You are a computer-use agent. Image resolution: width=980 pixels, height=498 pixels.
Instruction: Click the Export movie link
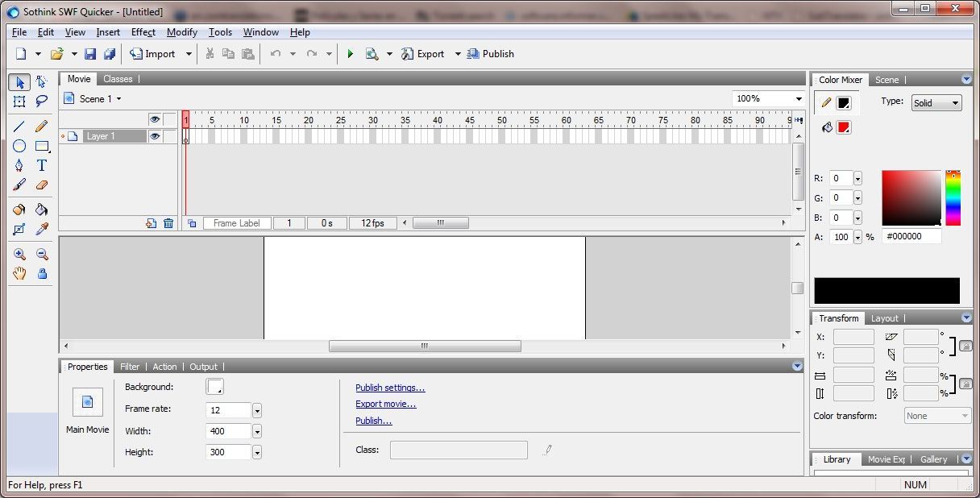tap(385, 404)
